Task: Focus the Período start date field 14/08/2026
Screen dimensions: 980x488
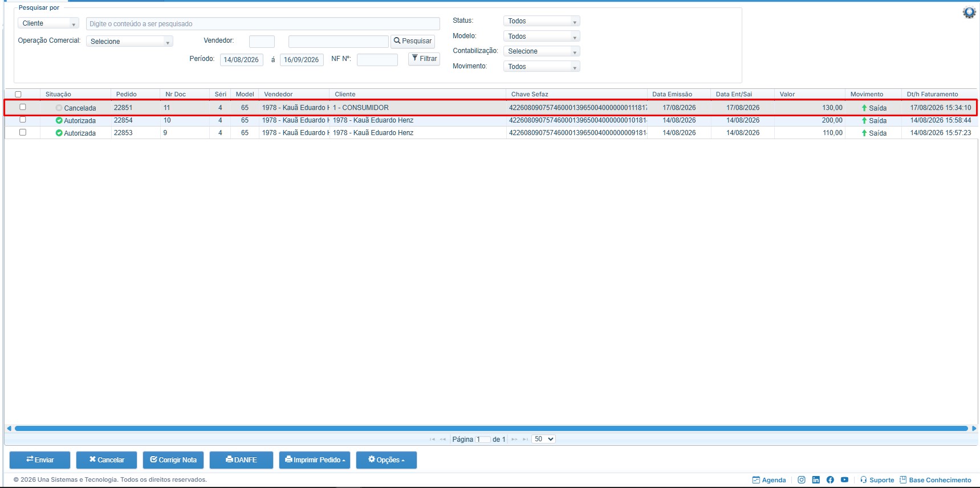Action: point(242,60)
